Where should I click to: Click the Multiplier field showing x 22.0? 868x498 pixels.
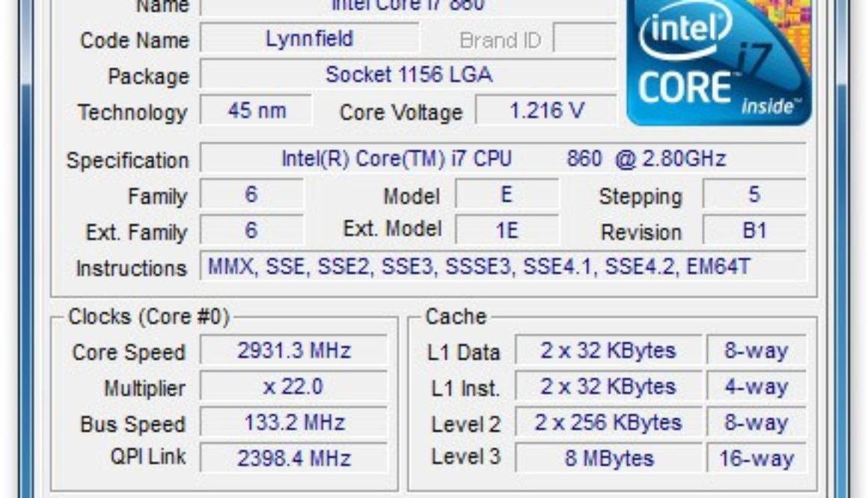[294, 386]
